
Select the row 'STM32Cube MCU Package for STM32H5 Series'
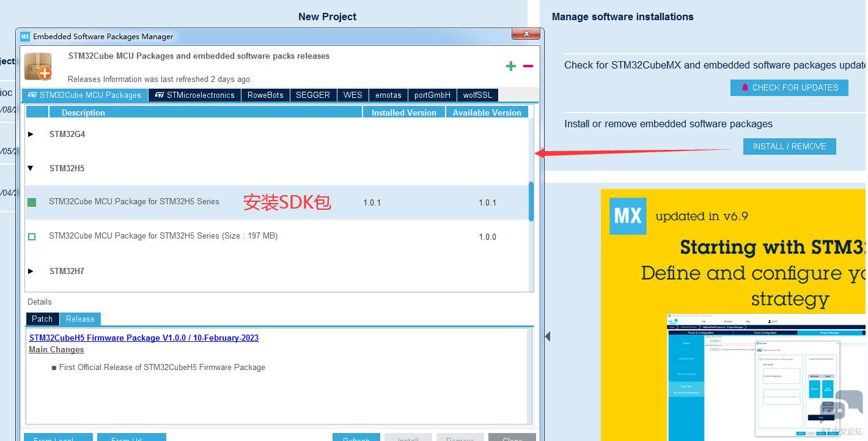pos(277,202)
